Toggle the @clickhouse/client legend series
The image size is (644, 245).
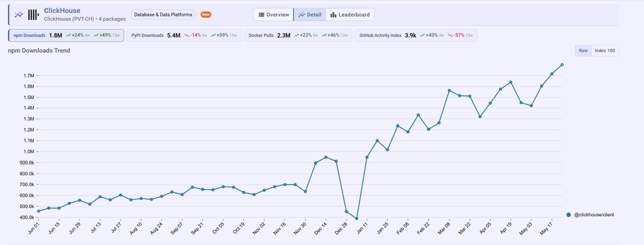coord(591,215)
